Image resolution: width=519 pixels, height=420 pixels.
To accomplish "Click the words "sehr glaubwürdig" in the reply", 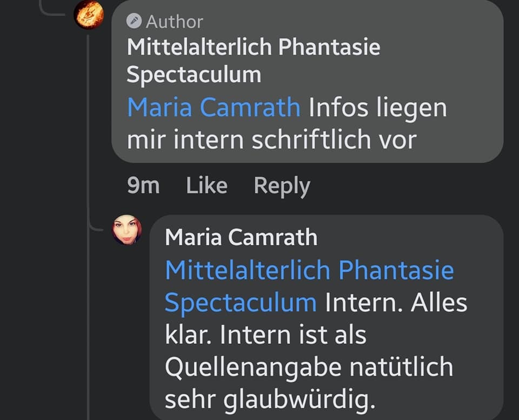I will point(269,400).
